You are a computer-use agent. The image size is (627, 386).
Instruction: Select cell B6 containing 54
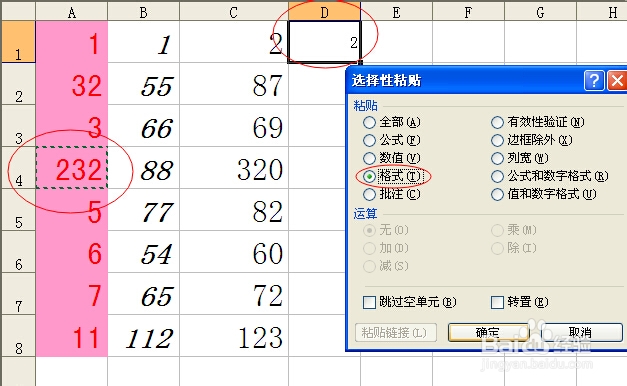(144, 252)
